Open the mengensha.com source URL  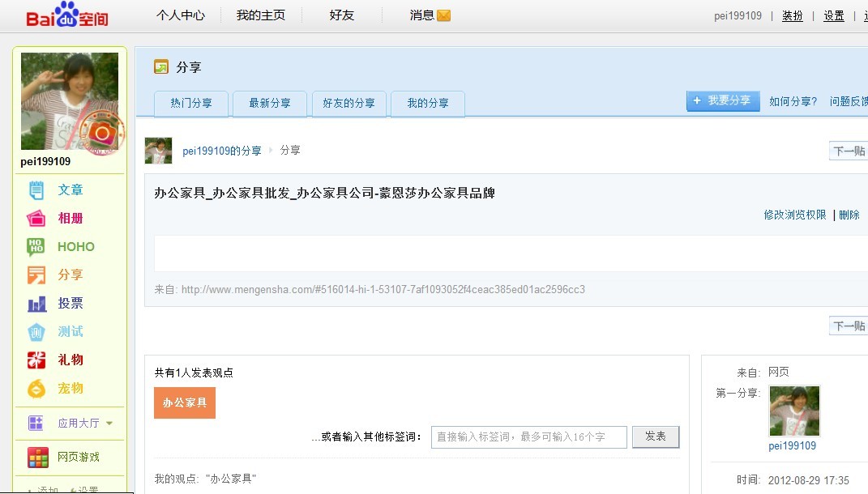(x=383, y=289)
